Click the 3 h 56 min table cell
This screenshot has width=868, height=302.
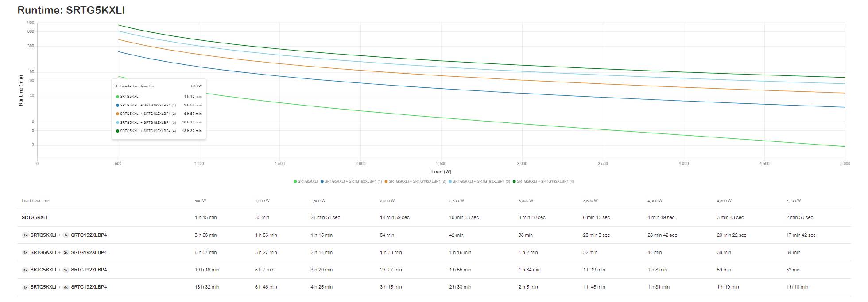(x=205, y=235)
